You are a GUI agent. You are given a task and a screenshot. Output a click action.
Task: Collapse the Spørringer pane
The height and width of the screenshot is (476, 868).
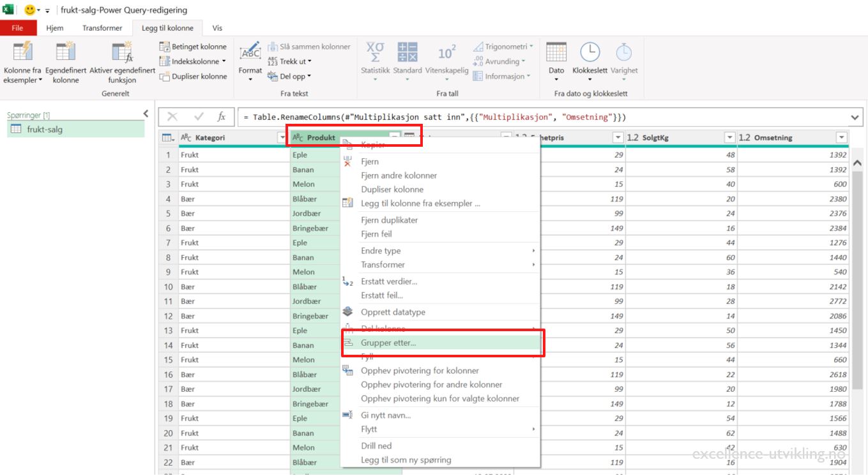click(146, 114)
